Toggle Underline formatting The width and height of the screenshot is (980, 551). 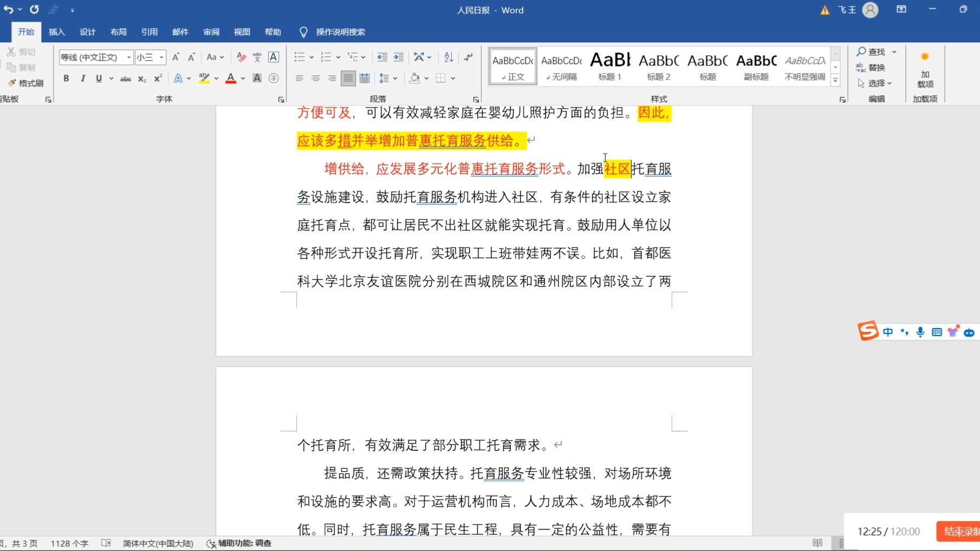tap(99, 78)
